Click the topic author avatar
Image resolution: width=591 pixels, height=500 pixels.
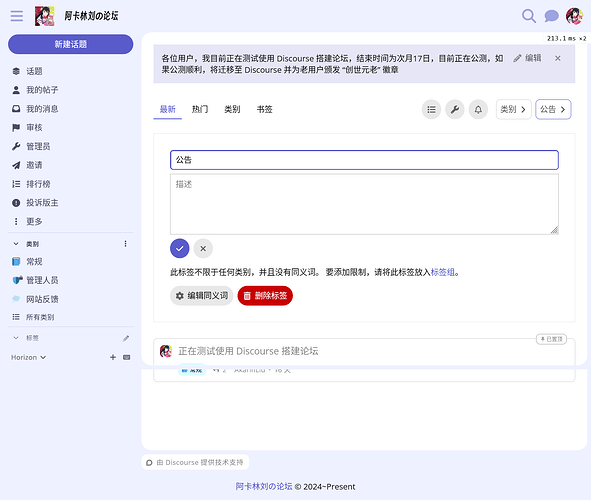coord(166,351)
